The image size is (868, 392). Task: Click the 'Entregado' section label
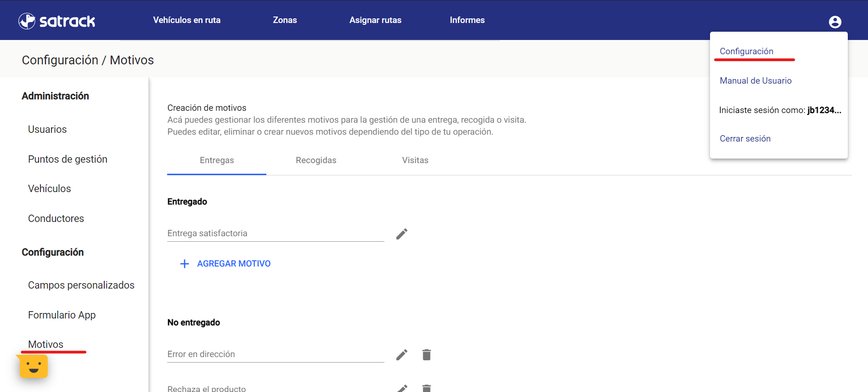pos(187,202)
